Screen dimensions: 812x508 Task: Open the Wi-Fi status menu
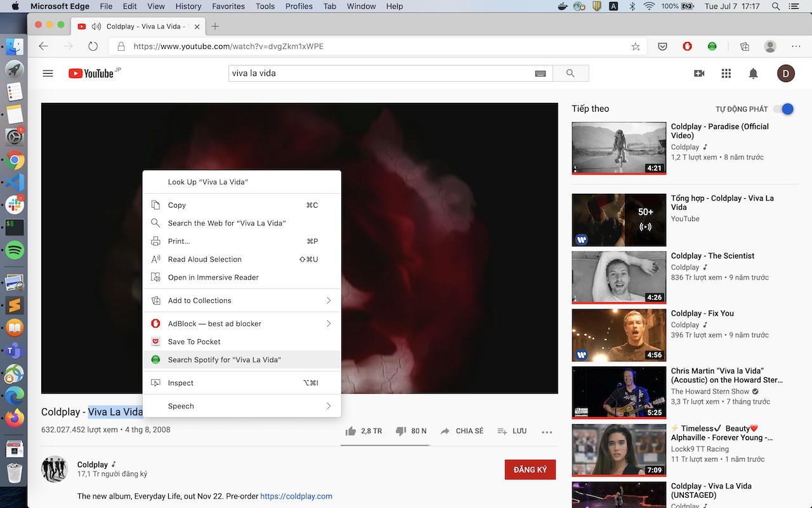click(648, 6)
